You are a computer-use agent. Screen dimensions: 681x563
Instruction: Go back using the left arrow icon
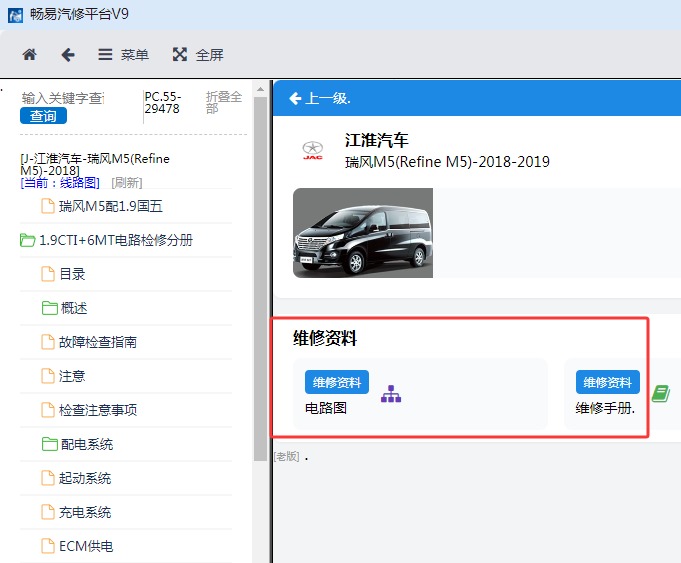[x=68, y=55]
